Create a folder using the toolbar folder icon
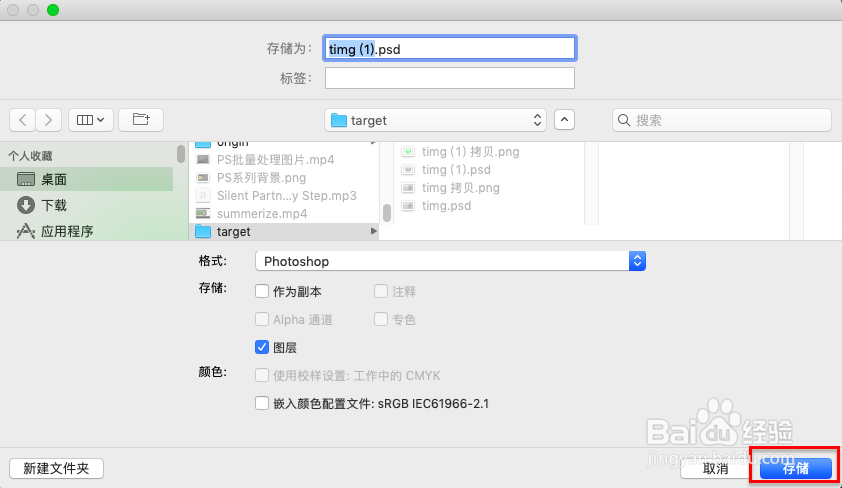This screenshot has height=488, width=842. 141,120
